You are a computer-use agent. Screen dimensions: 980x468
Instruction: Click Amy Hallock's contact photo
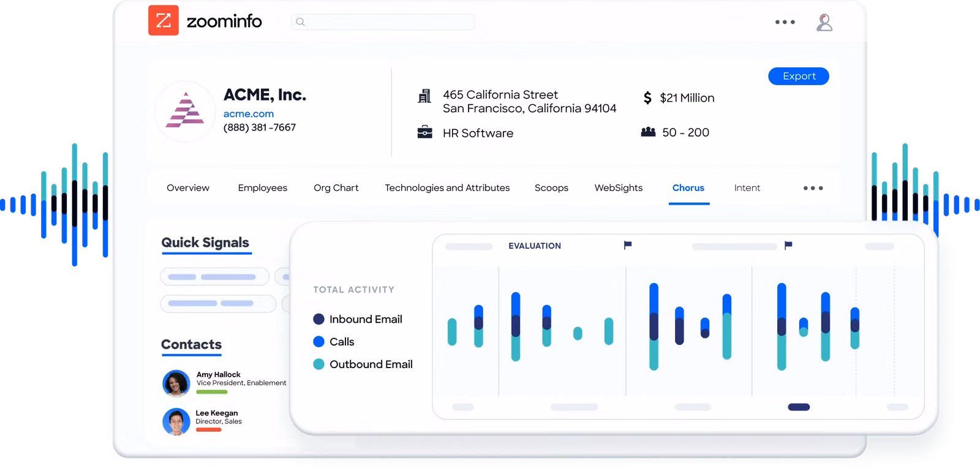coord(176,383)
